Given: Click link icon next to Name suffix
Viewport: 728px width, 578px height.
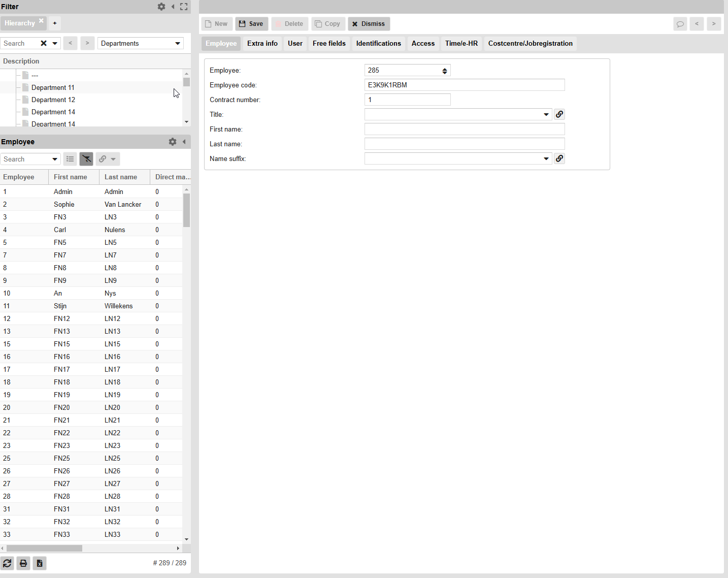Looking at the screenshot, I should [559, 158].
